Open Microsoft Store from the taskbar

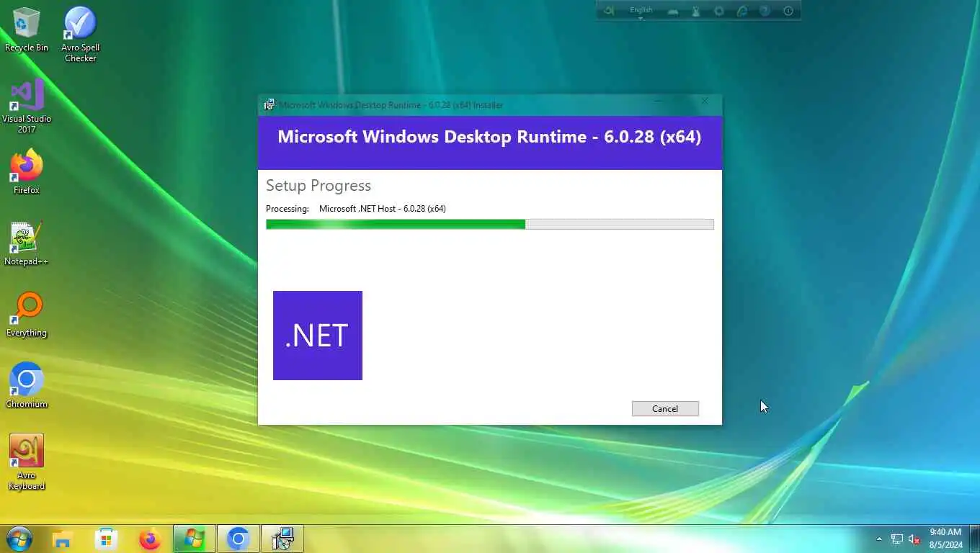107,539
